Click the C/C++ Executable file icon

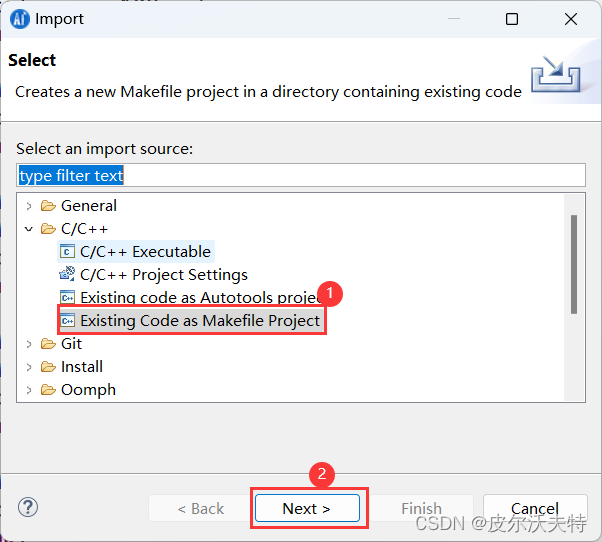point(67,252)
